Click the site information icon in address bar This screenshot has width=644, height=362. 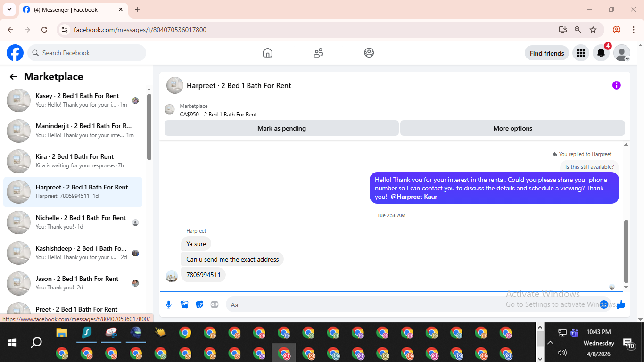click(x=65, y=30)
